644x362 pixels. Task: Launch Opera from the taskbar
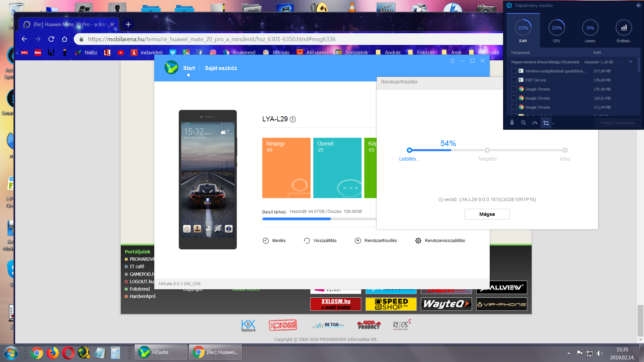point(68,353)
